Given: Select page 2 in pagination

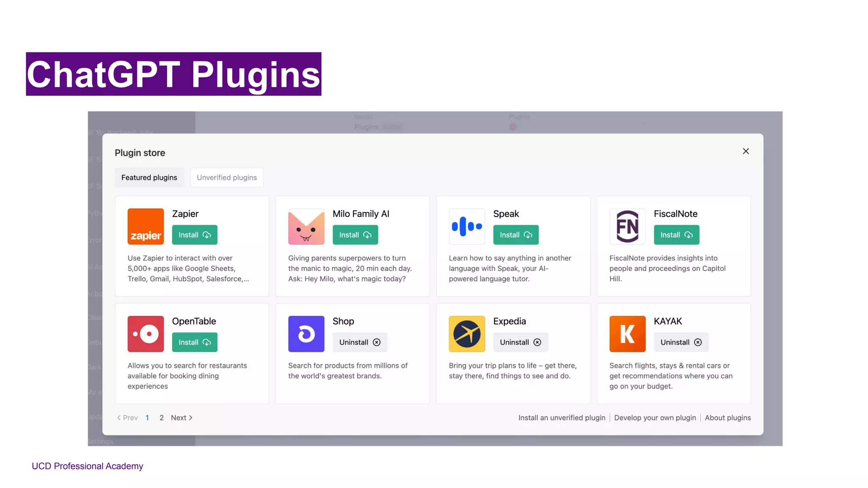Looking at the screenshot, I should (161, 418).
